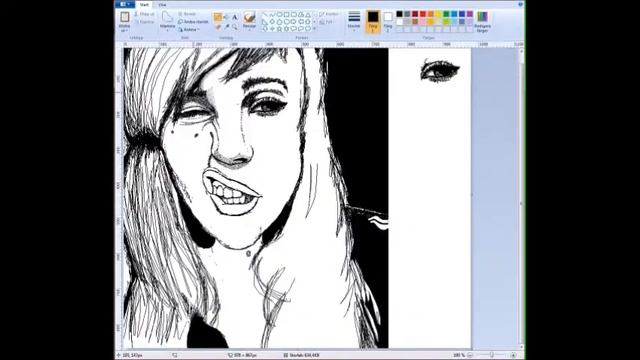The width and height of the screenshot is (640, 360).
Task: Activate the Färg 2 background color
Action: click(388, 21)
